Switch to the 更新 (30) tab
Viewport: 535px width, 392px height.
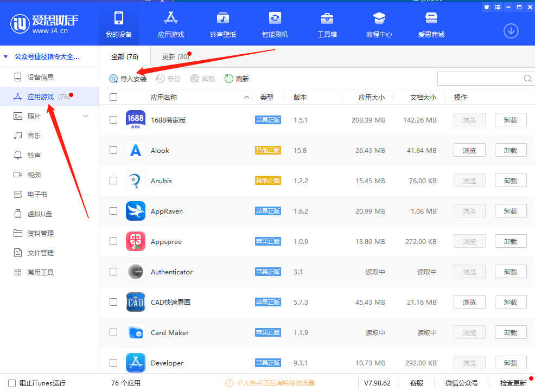click(176, 56)
